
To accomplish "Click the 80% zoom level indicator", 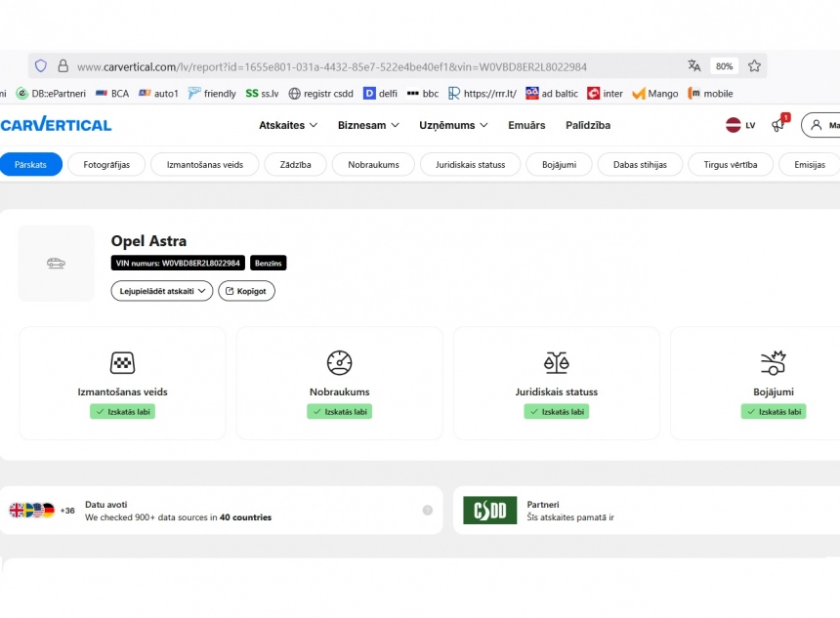I will pos(725,65).
